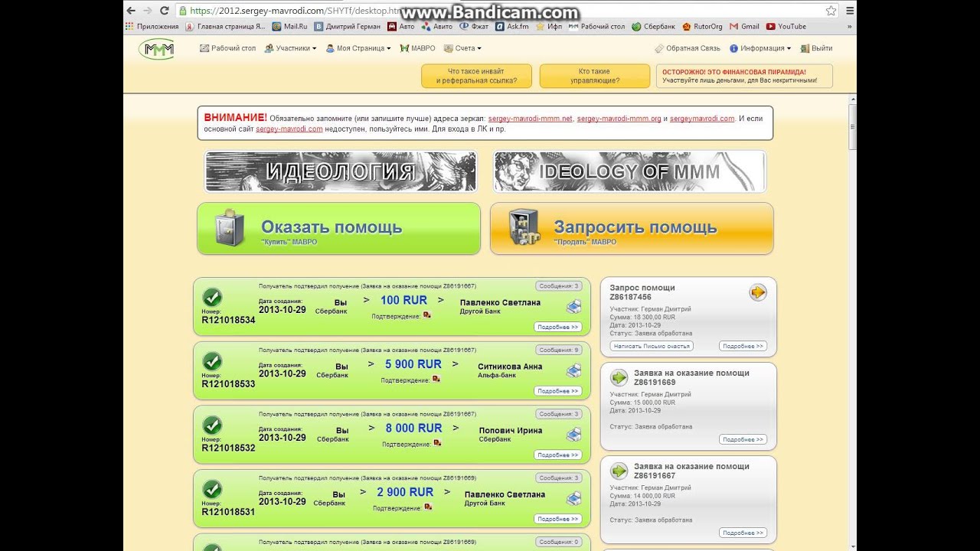
Task: Click Подробнее for order R121018533
Action: tap(557, 391)
